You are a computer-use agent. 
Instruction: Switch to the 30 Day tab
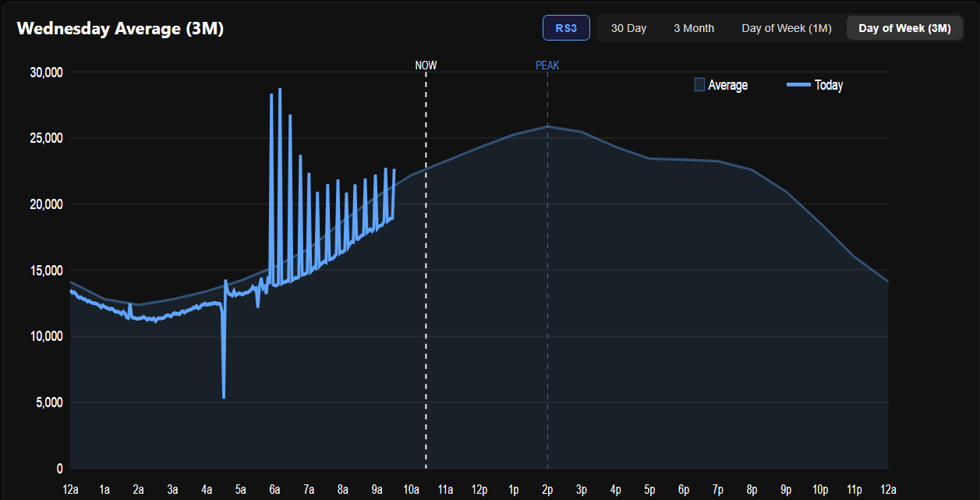coord(628,28)
